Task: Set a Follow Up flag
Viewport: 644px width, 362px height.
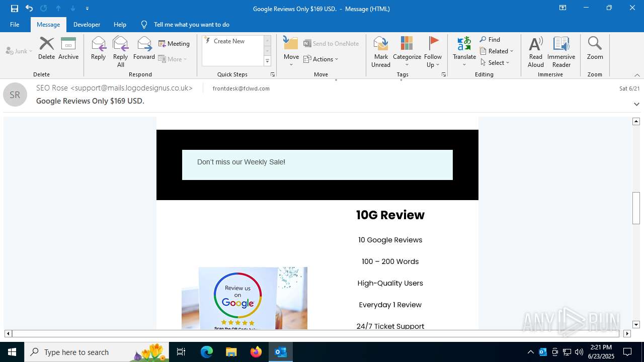Action: coord(433,52)
